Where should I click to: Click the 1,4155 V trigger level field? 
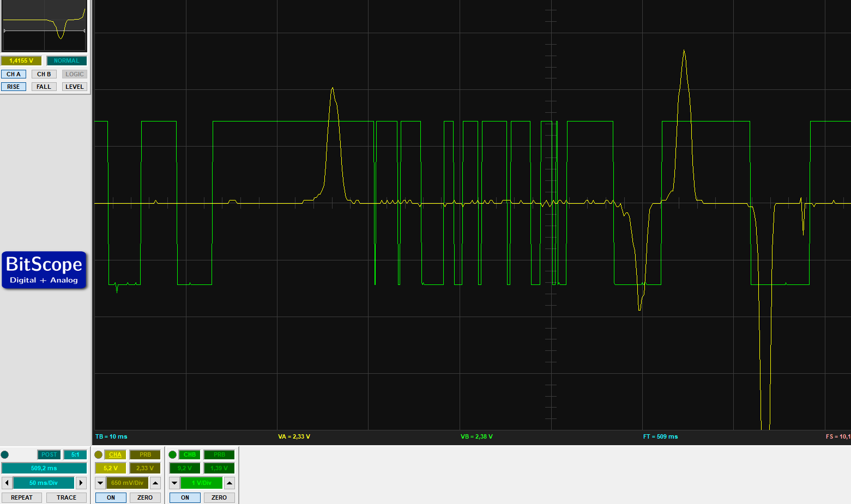pyautogui.click(x=21, y=60)
